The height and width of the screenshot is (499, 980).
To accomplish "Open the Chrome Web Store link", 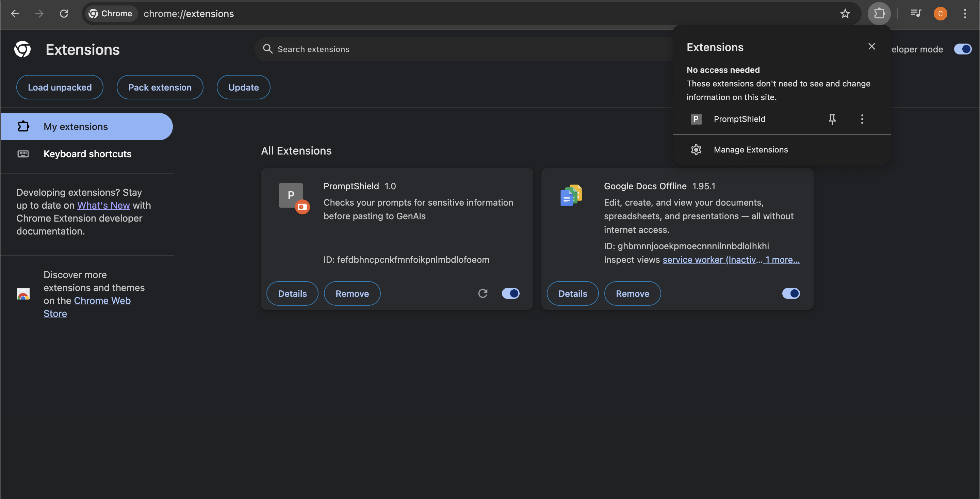I will tap(102, 301).
